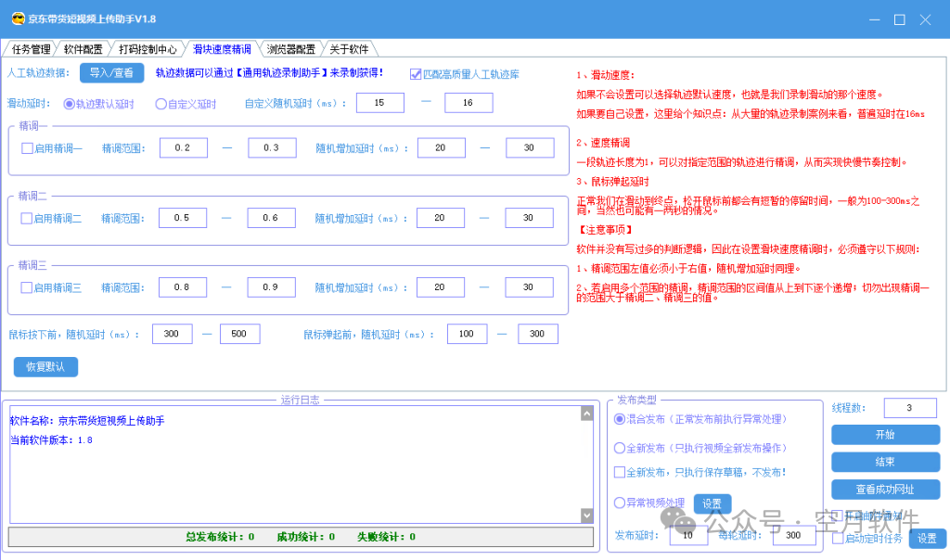The width and height of the screenshot is (950, 560).
Task: Open the 任务管理 tab
Action: 31,49
